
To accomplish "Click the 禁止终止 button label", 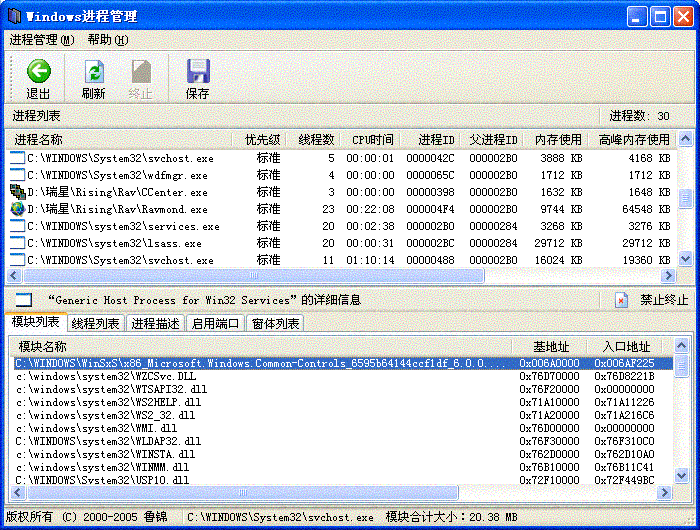I will click(664, 300).
